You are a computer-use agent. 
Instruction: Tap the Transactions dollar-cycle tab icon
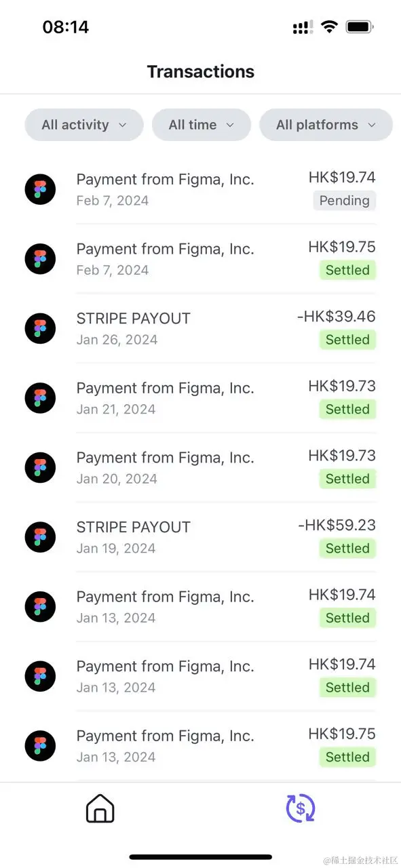click(301, 808)
